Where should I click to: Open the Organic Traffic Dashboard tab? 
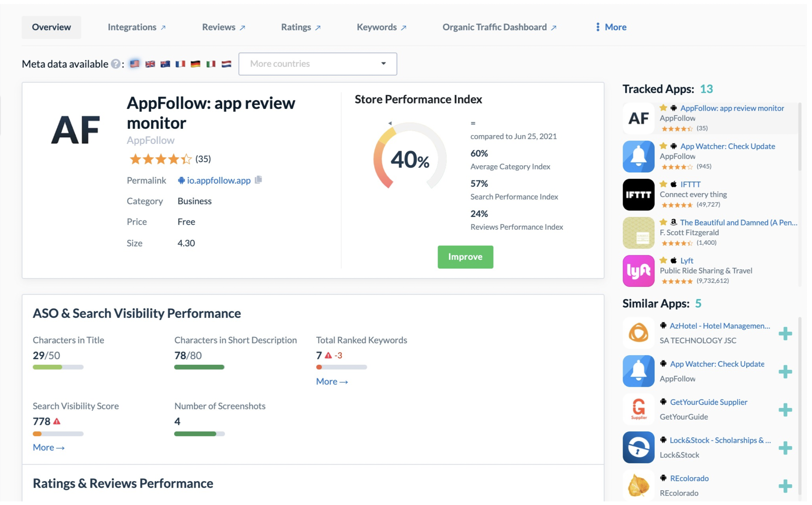pyautogui.click(x=499, y=27)
